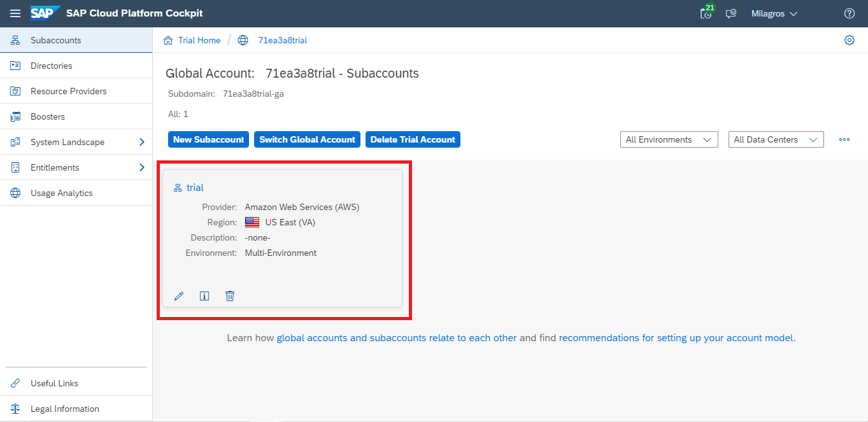Go to Trial Home breadcrumb
868x422 pixels.
(x=199, y=40)
